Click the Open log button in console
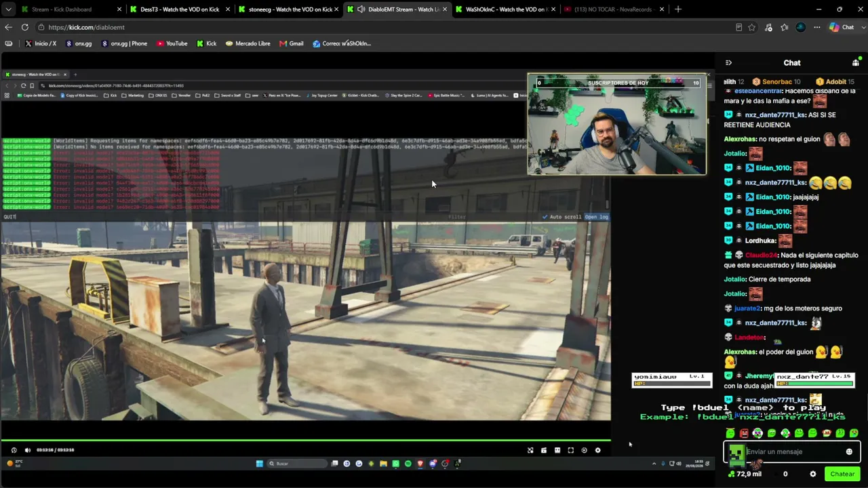The image size is (868, 488). 597,217
